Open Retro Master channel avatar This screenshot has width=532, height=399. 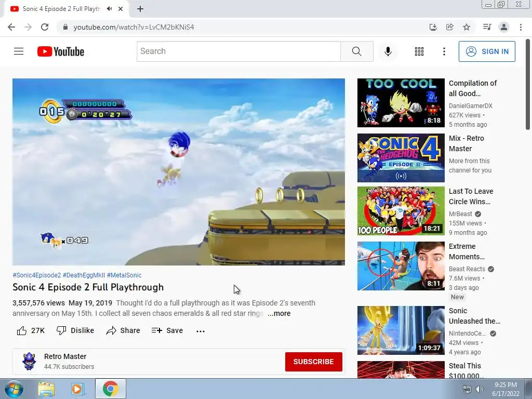coord(29,361)
